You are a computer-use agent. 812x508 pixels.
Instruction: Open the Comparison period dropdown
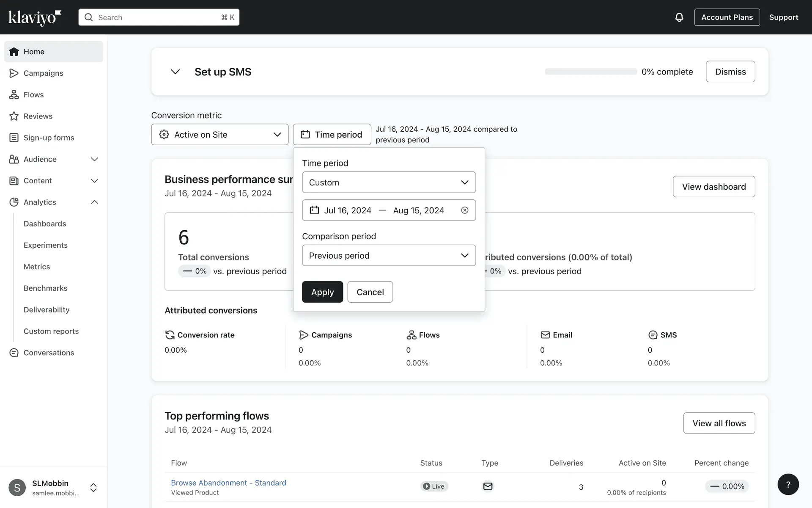coord(389,256)
